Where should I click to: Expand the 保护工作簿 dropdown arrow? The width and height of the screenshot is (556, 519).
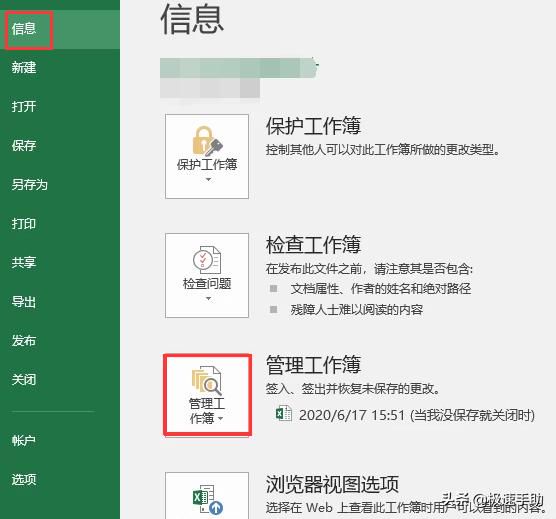208,179
